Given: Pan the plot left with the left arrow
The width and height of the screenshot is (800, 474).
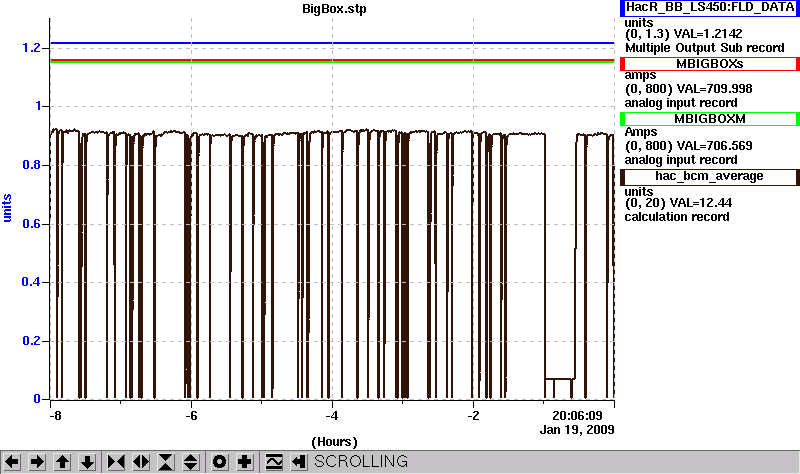Looking at the screenshot, I should tap(12, 462).
